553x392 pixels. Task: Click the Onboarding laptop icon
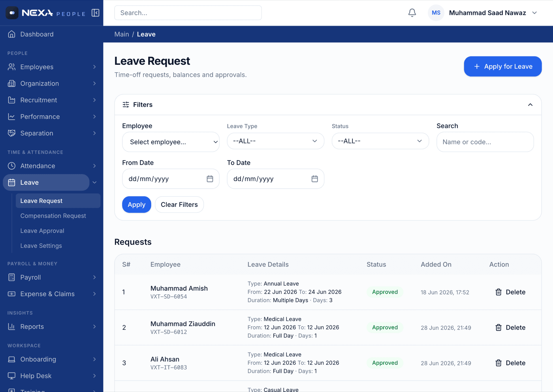tap(12, 360)
